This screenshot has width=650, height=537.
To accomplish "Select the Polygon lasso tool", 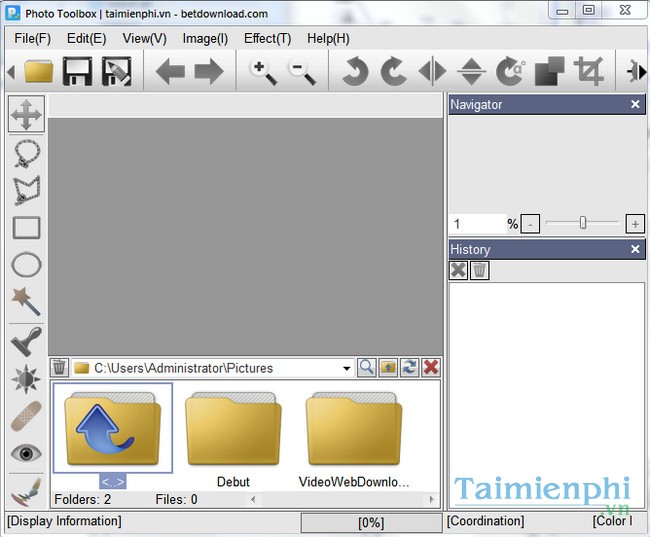I will [27, 190].
